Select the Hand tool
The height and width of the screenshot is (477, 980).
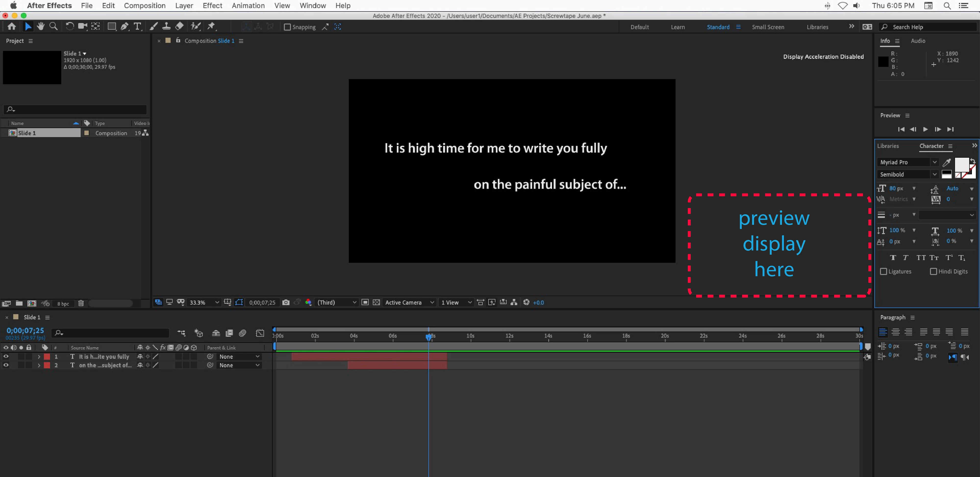click(41, 27)
